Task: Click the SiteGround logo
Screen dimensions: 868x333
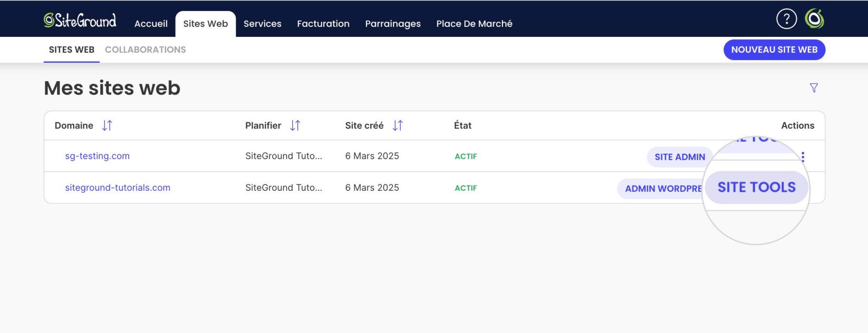Action: point(80,20)
